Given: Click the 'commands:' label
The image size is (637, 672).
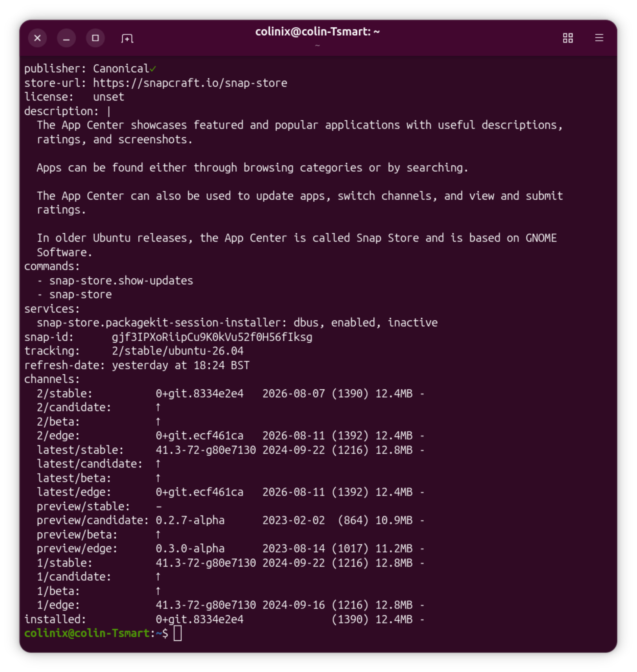Looking at the screenshot, I should click(52, 266).
